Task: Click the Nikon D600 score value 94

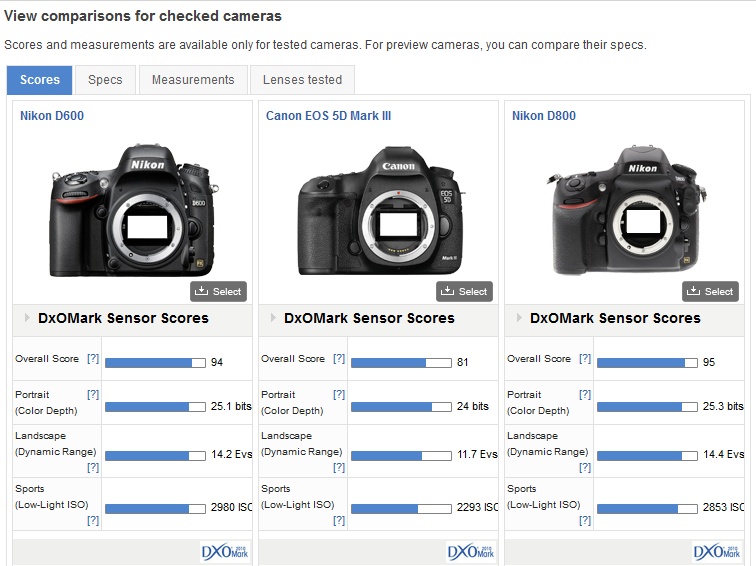Action: pos(217,363)
